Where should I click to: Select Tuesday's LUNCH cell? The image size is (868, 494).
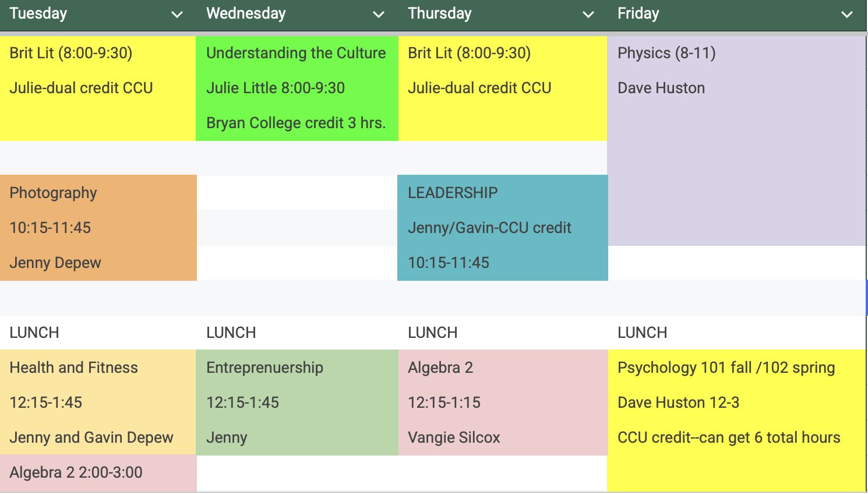click(98, 333)
